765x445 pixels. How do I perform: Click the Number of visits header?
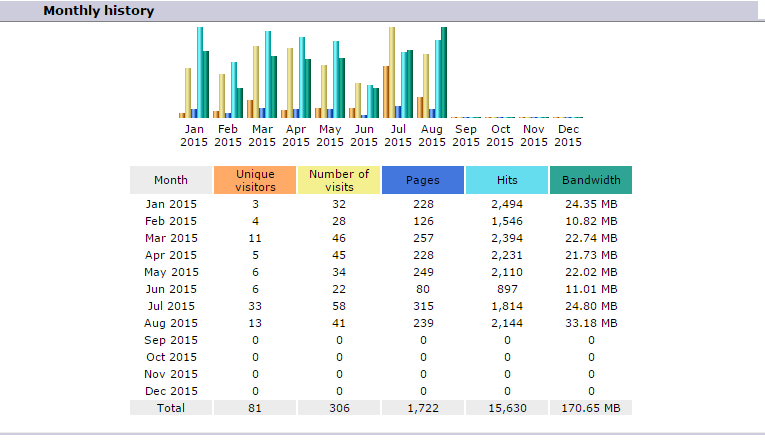(339, 180)
